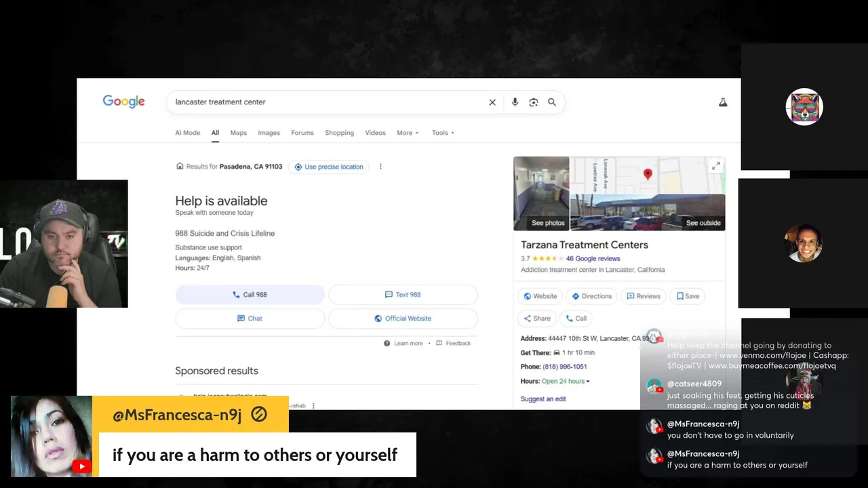
Task: Clear the search box with the X icon
Action: (492, 102)
